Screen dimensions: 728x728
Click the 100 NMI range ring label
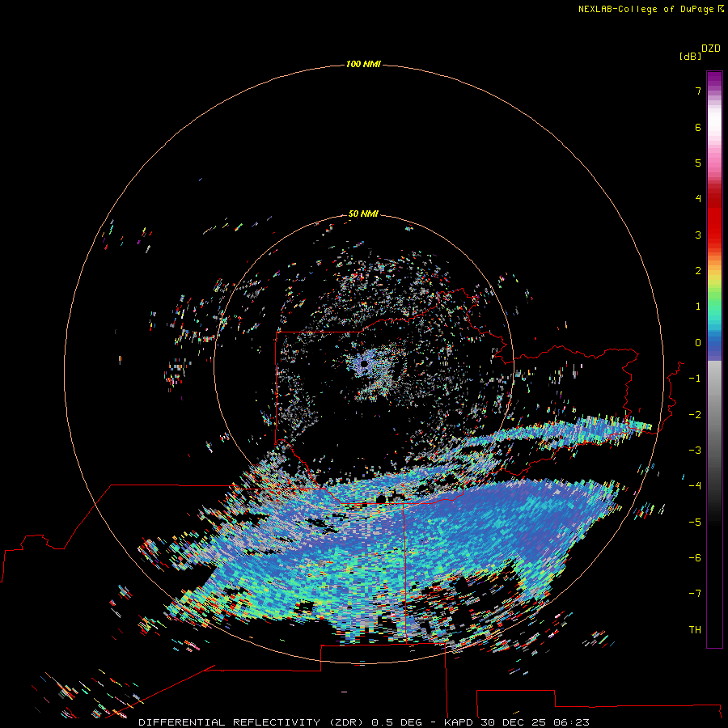pos(363,64)
